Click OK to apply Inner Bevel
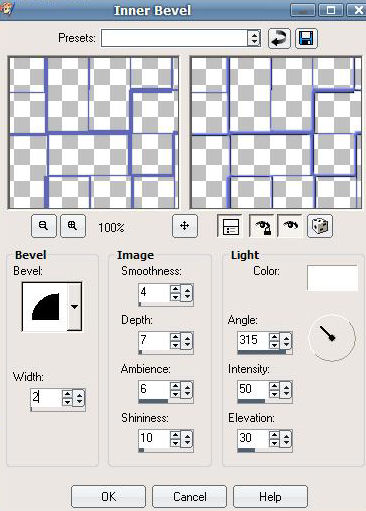 point(108,497)
